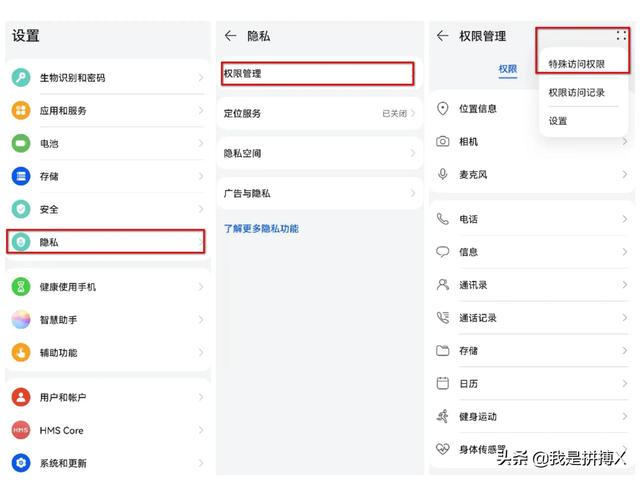Tap the 电话 permission label
Screen dimensions: 640x480
pos(468,219)
